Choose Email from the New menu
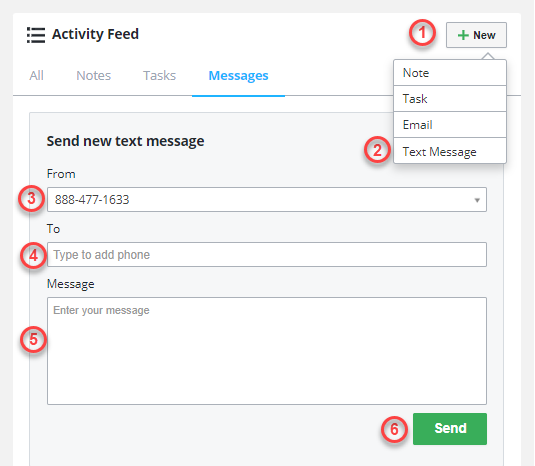The height and width of the screenshot is (466, 535). pos(450,125)
